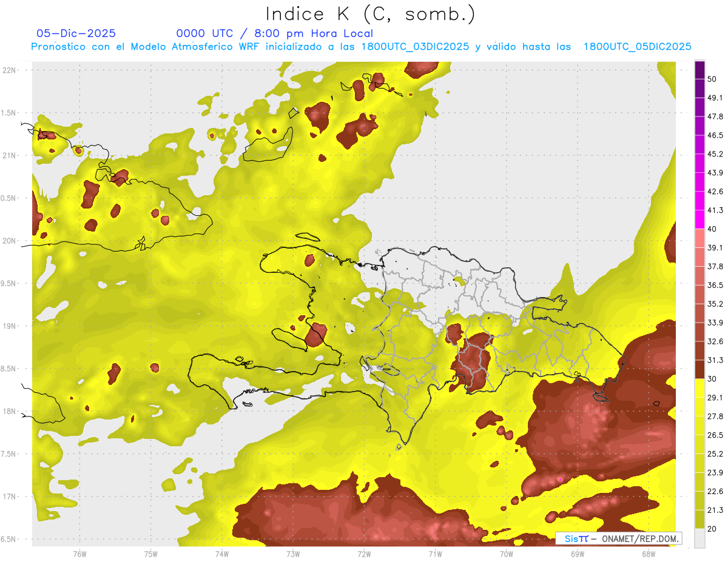This screenshot has height=562, width=728.
Task: Click the "40" color scale value
Action: tap(712, 229)
